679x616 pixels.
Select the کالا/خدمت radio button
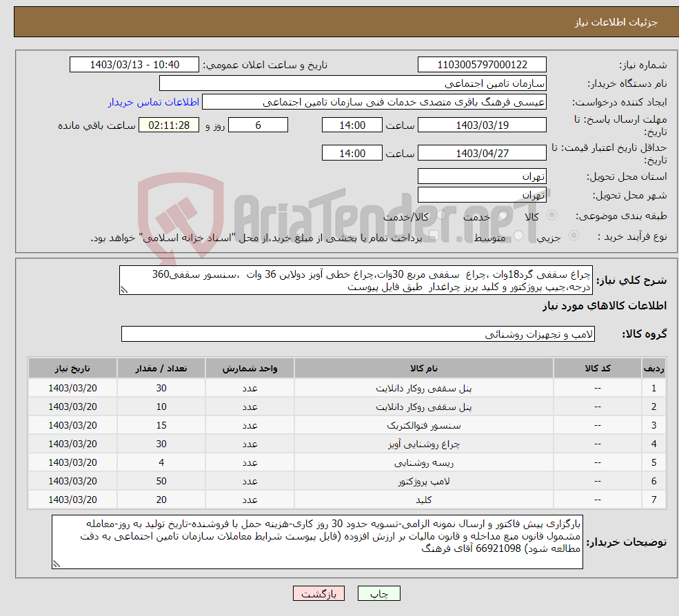[441, 215]
